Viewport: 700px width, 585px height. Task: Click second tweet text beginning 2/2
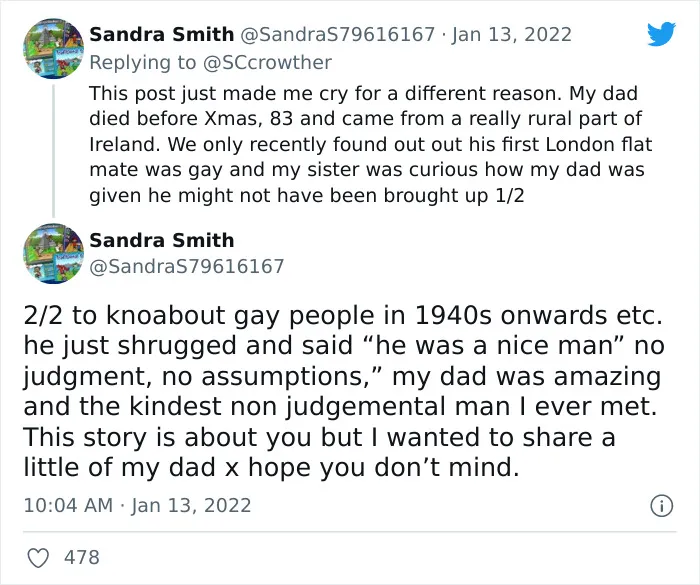(344, 391)
